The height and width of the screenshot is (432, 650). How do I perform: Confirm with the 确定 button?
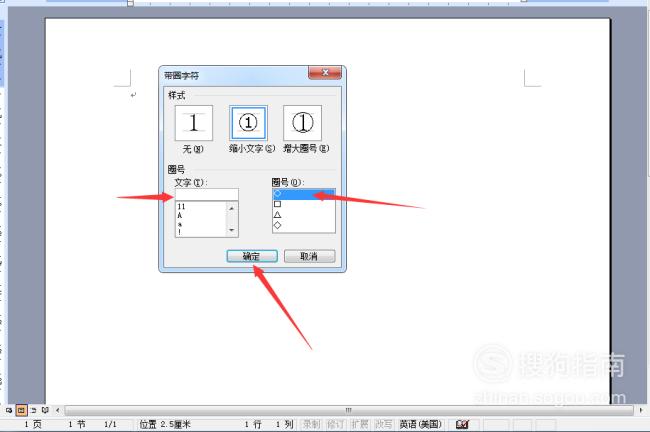[x=252, y=256]
